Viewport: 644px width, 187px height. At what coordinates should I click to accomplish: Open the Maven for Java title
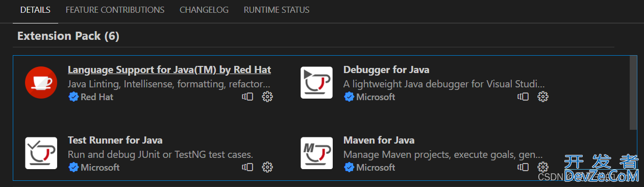point(379,140)
